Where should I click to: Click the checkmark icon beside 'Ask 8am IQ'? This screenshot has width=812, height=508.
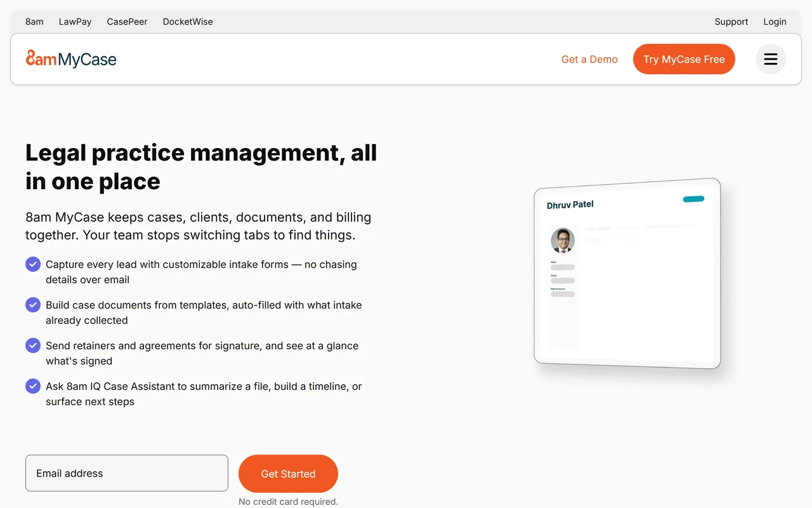(33, 386)
